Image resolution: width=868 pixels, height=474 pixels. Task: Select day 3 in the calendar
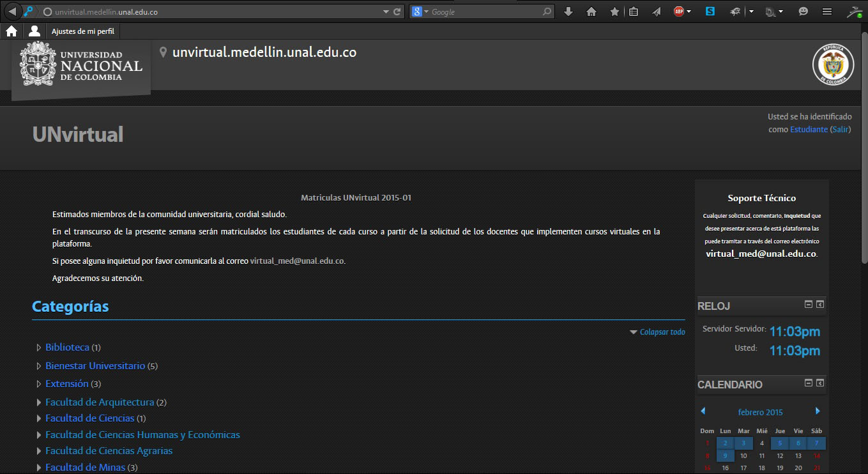click(743, 443)
